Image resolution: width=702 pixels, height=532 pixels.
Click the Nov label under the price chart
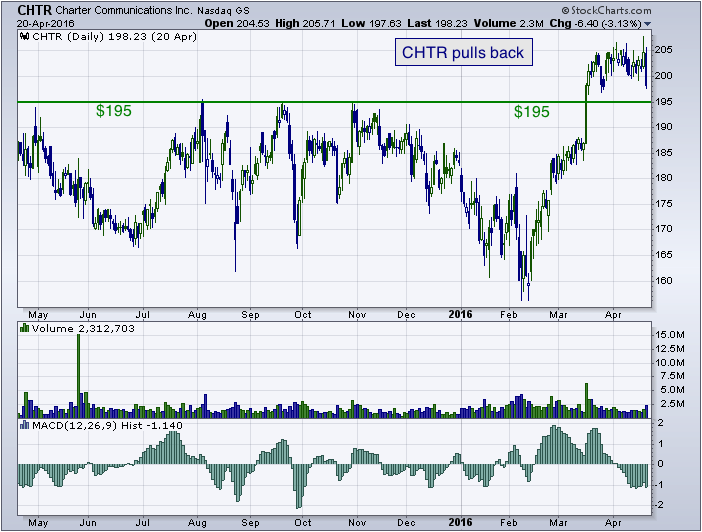pos(357,315)
